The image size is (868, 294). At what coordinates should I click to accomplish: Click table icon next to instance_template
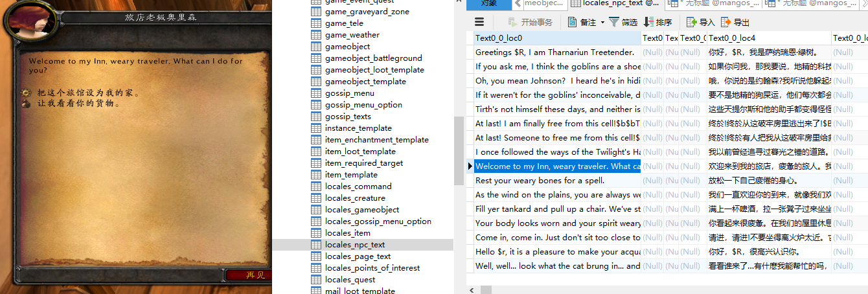pyautogui.click(x=316, y=128)
